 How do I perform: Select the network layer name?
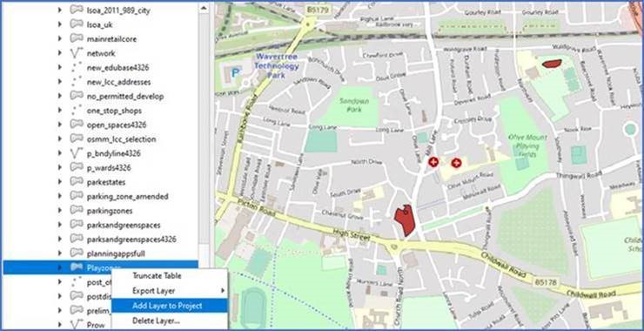[x=101, y=53]
